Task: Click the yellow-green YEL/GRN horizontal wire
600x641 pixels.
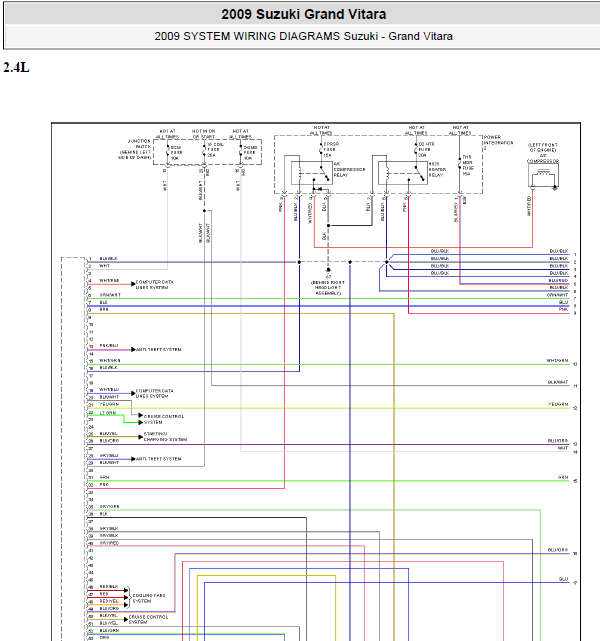Action: [x=328, y=408]
